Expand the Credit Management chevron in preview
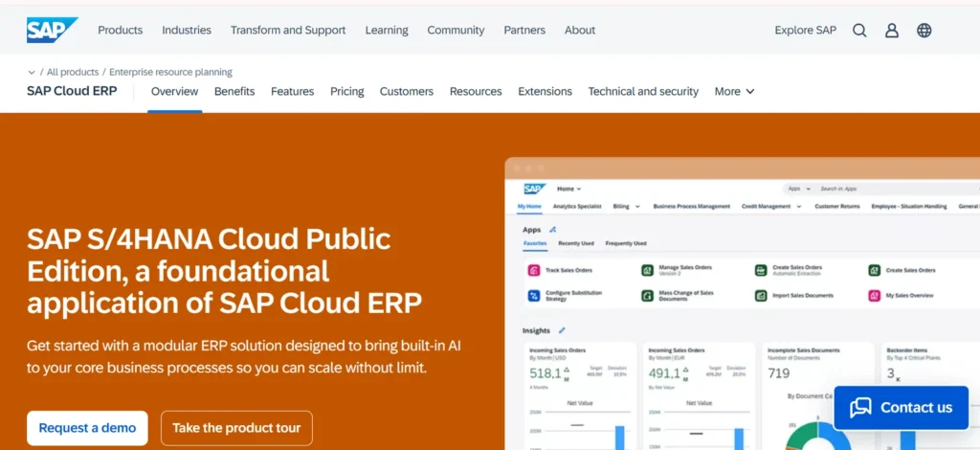This screenshot has height=450, width=980. pos(799,206)
